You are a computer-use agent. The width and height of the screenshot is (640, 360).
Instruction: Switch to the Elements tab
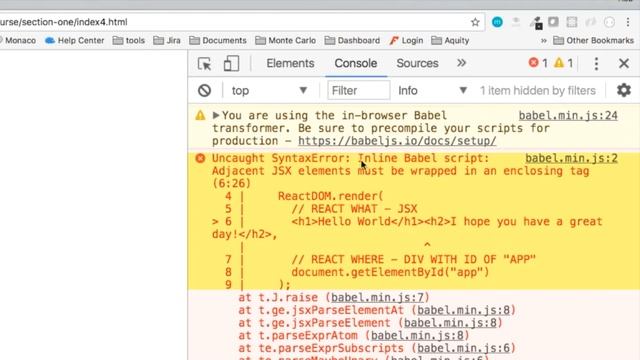(x=290, y=63)
